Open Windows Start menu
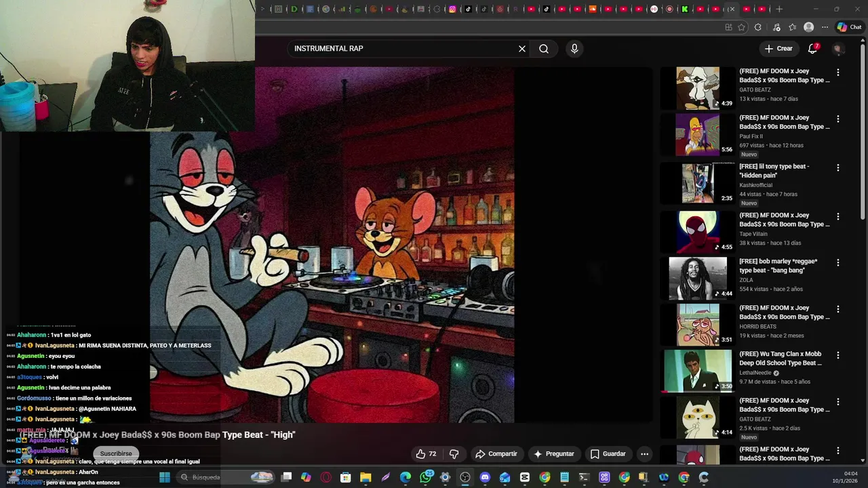 [x=164, y=477]
